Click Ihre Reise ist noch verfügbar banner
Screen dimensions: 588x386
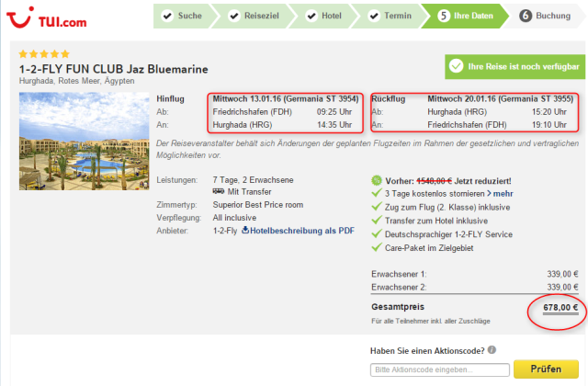coord(514,67)
